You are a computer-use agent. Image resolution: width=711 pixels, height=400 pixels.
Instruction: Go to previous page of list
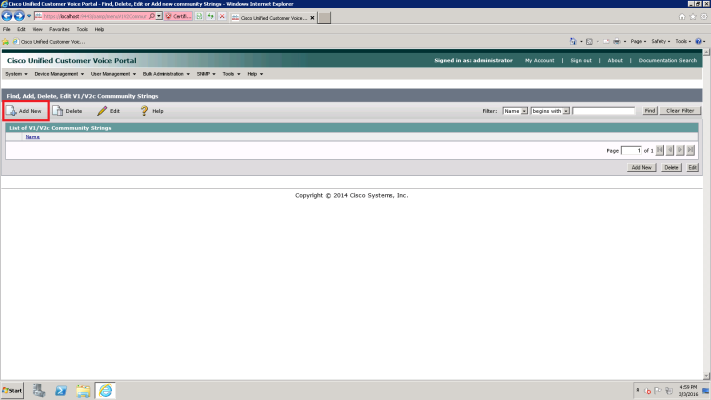tap(670, 150)
